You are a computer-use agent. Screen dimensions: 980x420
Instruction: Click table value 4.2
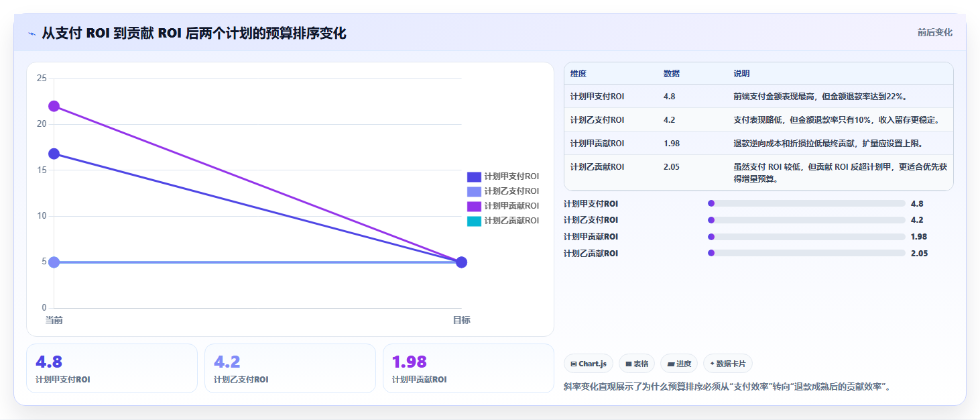click(x=669, y=120)
